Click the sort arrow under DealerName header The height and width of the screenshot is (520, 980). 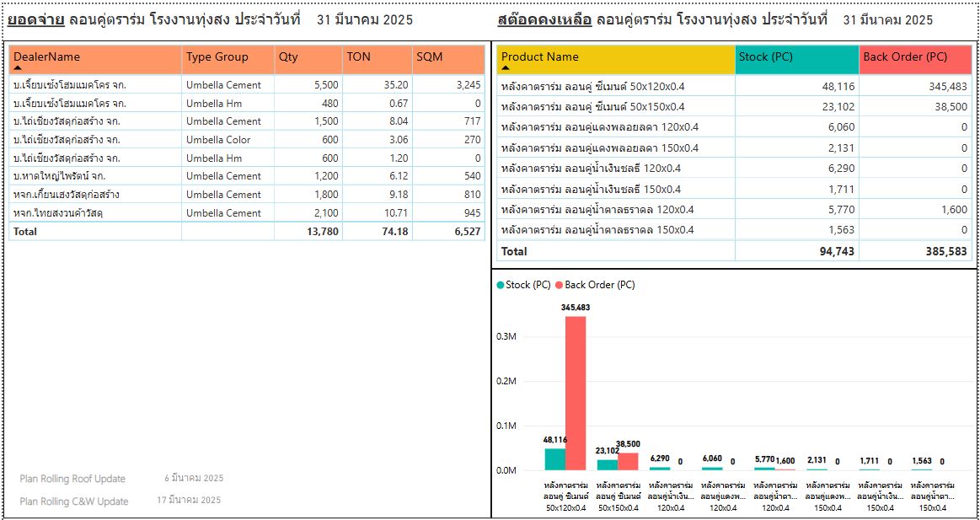(x=18, y=67)
